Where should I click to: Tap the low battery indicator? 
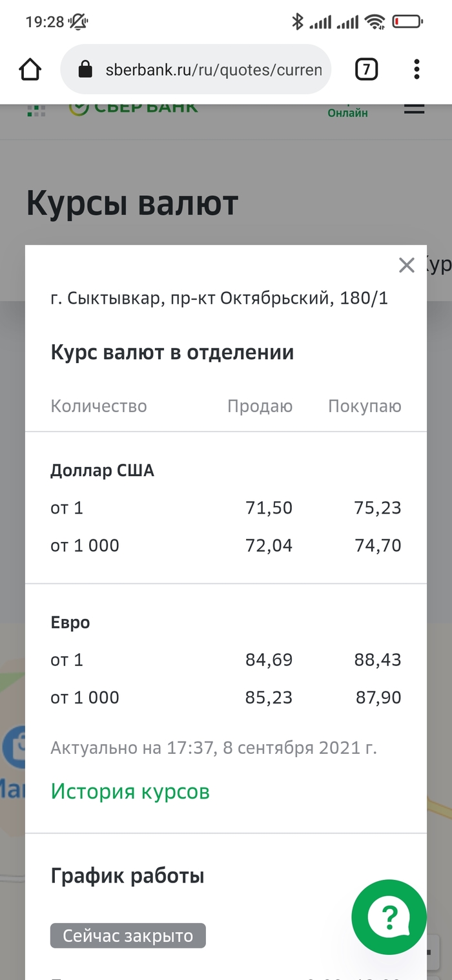click(x=407, y=22)
